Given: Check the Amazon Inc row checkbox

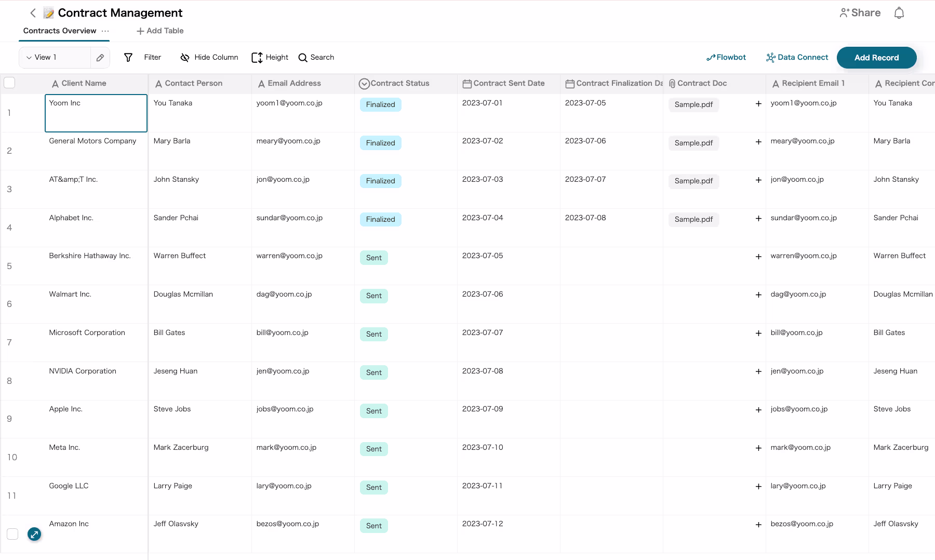Looking at the screenshot, I should 12,534.
